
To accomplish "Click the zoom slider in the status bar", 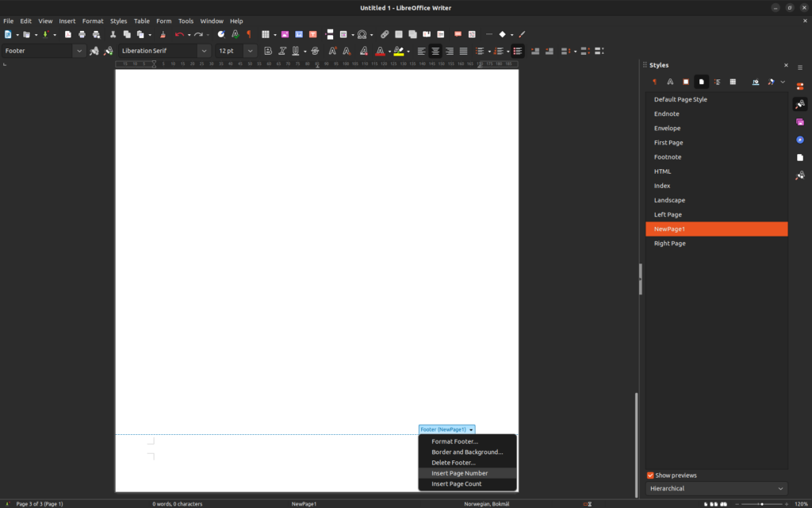I will [761, 504].
